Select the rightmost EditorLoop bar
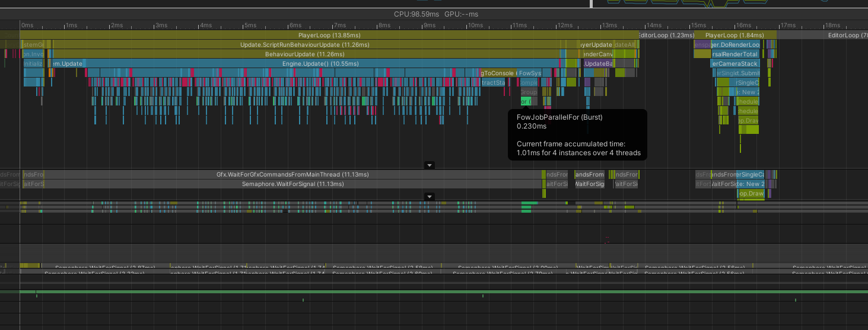The image size is (868, 330). click(842, 36)
